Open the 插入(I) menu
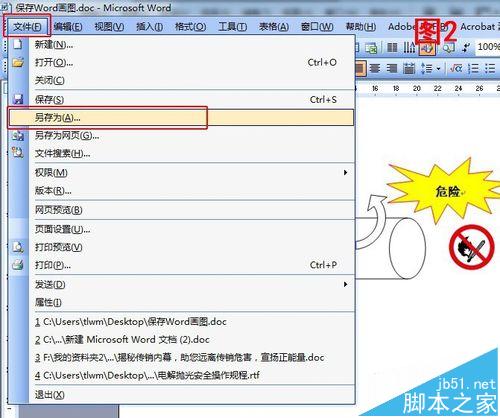 coord(149,26)
